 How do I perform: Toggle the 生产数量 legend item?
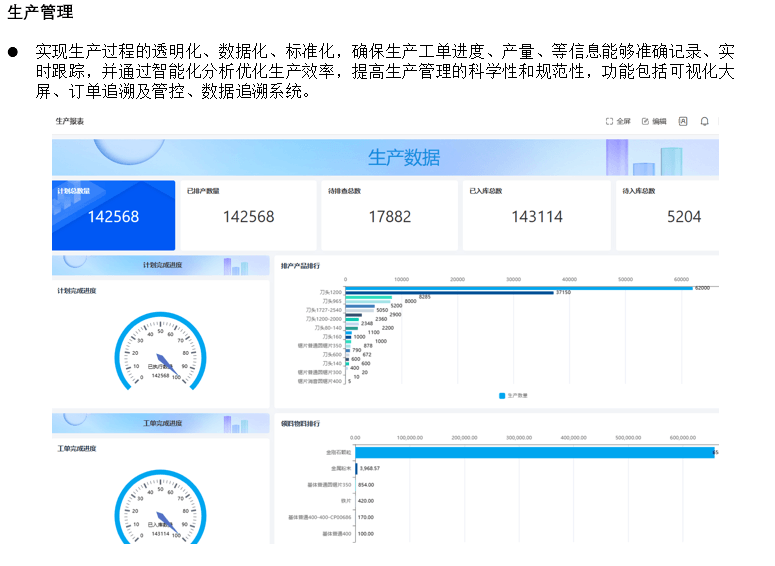(x=514, y=396)
